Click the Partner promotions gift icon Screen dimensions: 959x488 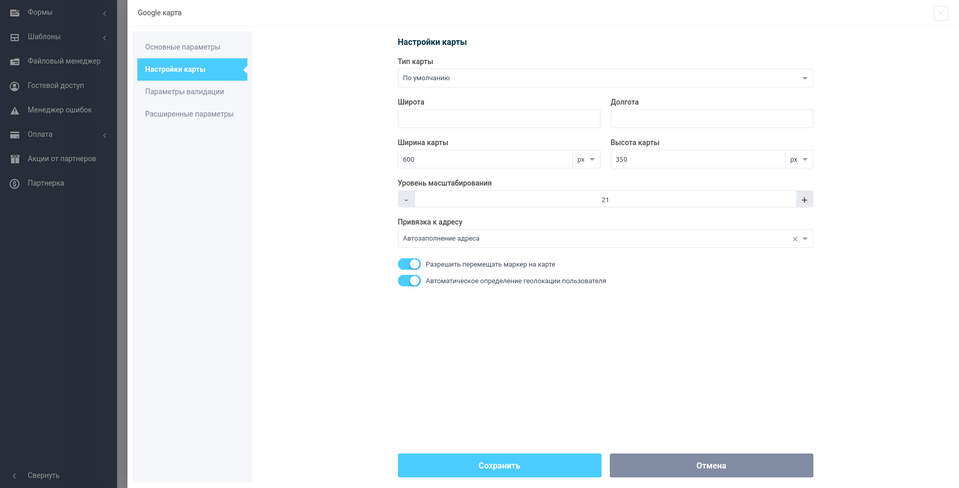tap(15, 159)
